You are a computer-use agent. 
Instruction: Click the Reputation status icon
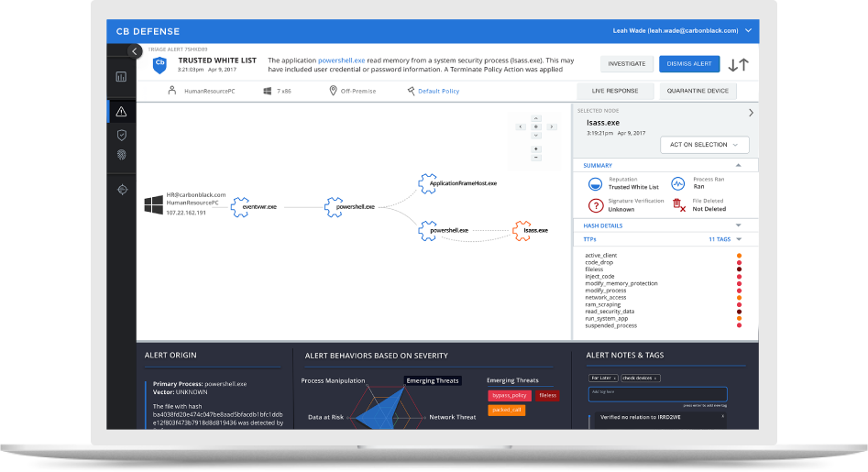click(x=595, y=183)
